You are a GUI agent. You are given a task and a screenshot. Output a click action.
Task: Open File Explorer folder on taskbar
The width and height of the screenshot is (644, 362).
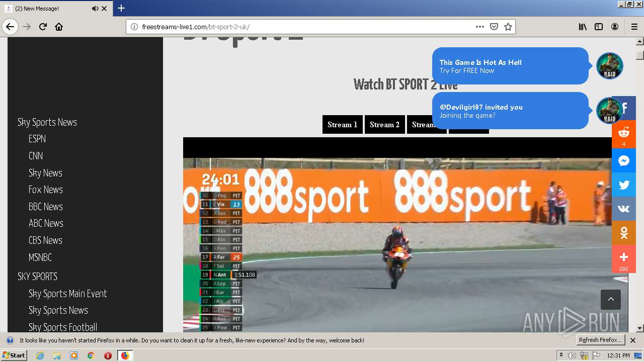click(x=57, y=355)
